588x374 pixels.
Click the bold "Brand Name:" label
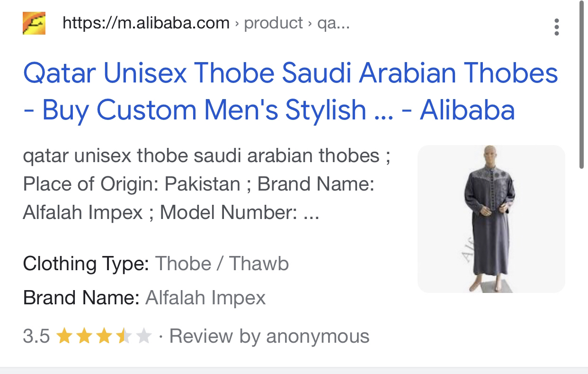click(81, 298)
